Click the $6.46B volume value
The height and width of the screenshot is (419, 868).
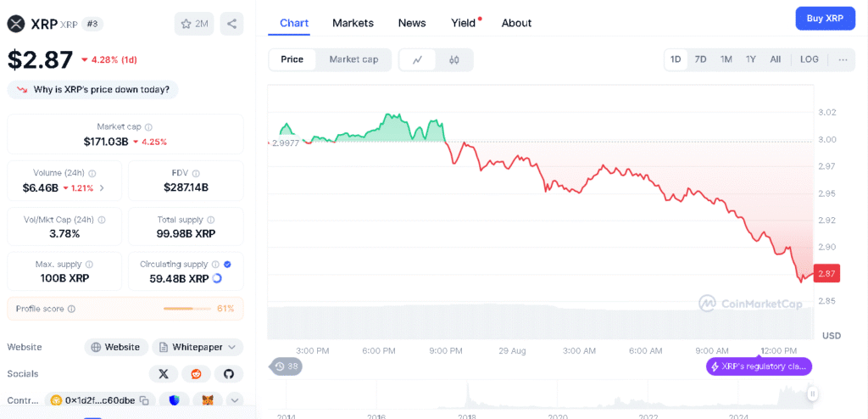41,188
